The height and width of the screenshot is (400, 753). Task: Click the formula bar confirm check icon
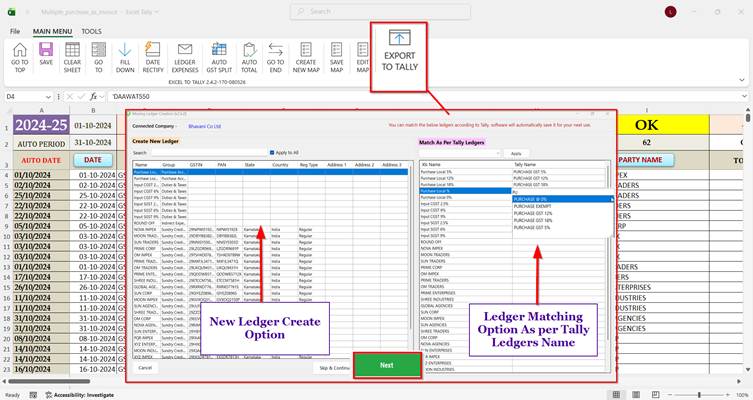81,97
